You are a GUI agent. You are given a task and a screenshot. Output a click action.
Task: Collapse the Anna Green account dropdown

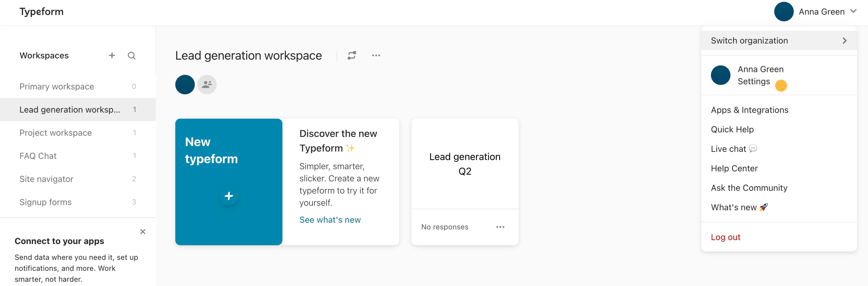coord(854,11)
